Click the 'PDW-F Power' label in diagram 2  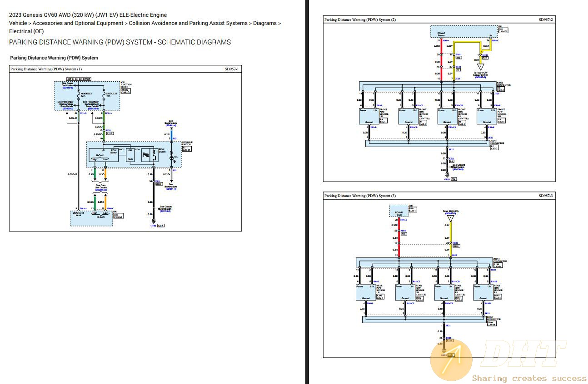(x=441, y=34)
